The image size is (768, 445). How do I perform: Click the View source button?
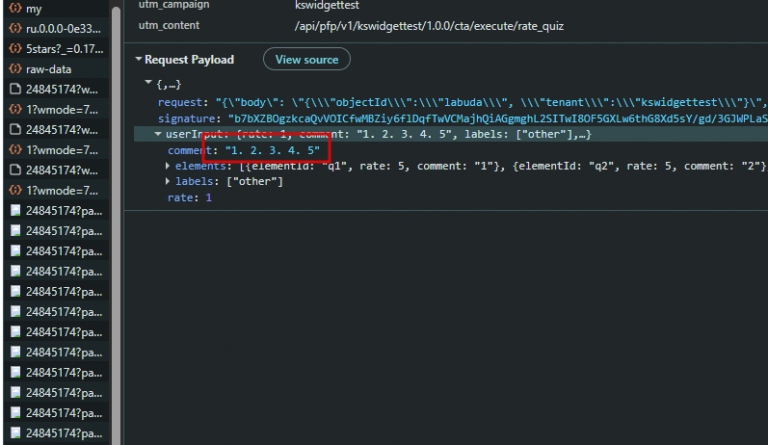pyautogui.click(x=307, y=59)
